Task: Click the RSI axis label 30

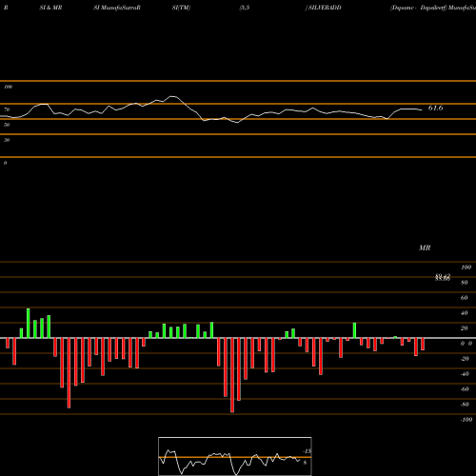Action: click(7, 140)
